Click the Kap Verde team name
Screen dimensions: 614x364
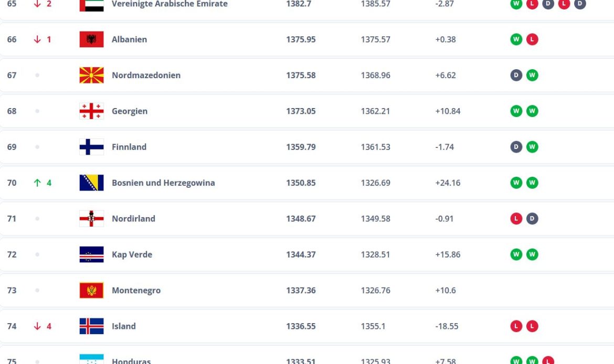[x=132, y=254]
